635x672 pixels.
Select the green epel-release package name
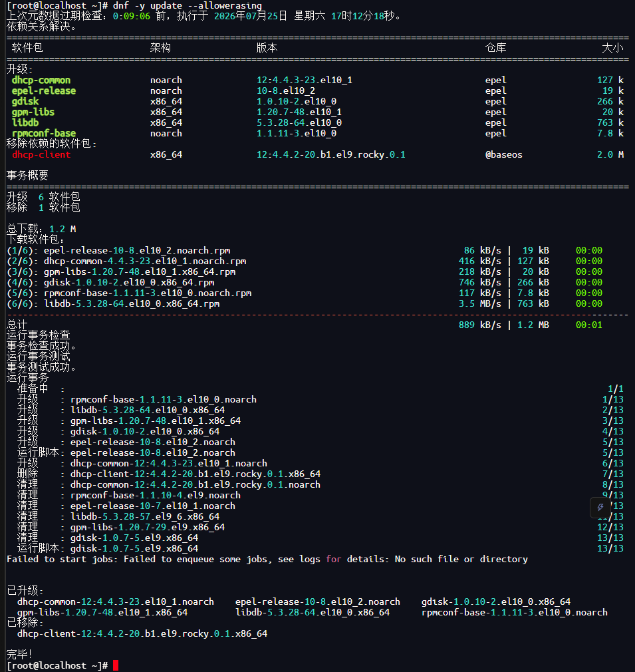[44, 91]
